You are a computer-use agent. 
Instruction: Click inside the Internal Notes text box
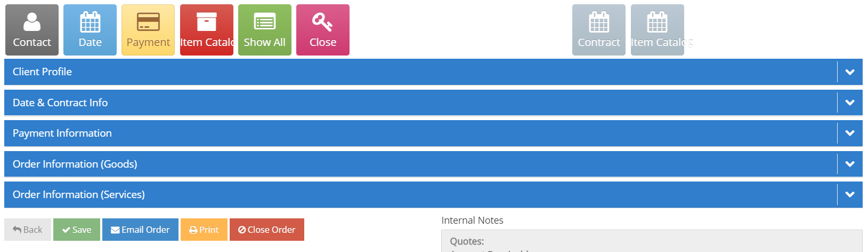652,241
